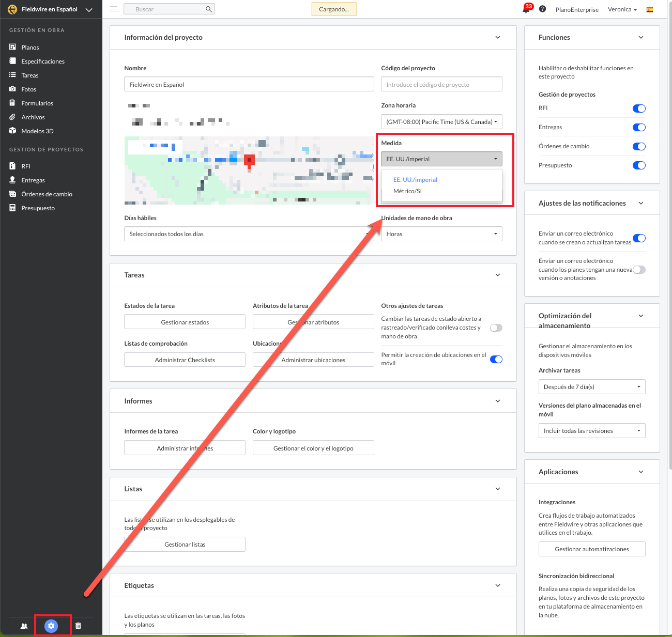Collapse the Tareas settings panel
Viewport: 672px width, 637px height.
click(x=498, y=275)
